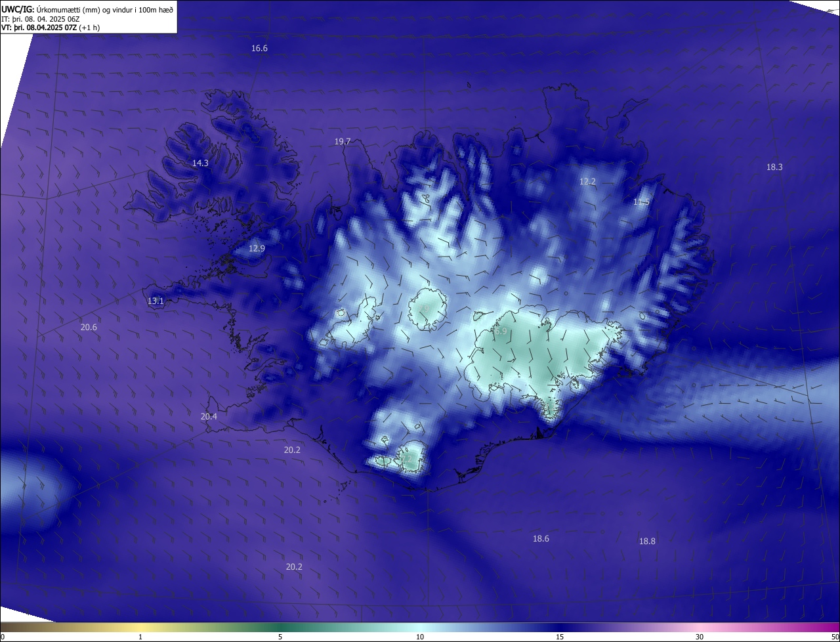Click the 12.9 value label

(x=257, y=249)
